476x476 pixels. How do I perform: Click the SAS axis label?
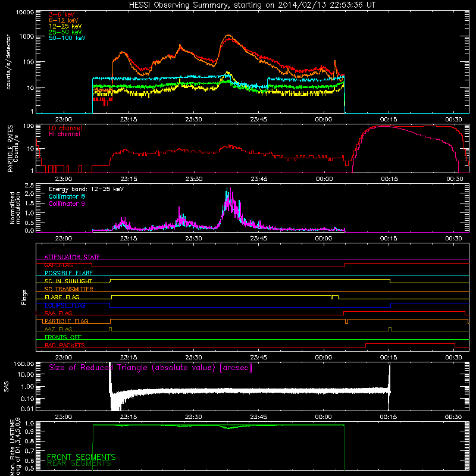[x=7, y=386]
